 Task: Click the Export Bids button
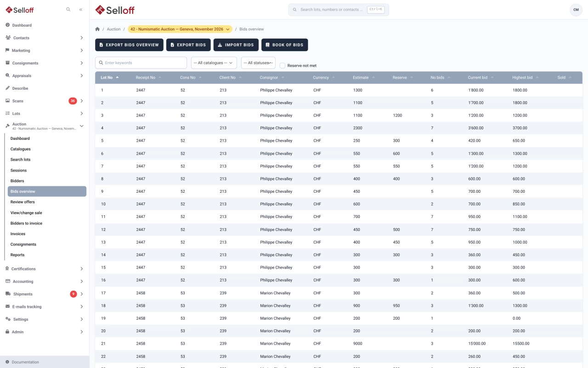tap(188, 45)
